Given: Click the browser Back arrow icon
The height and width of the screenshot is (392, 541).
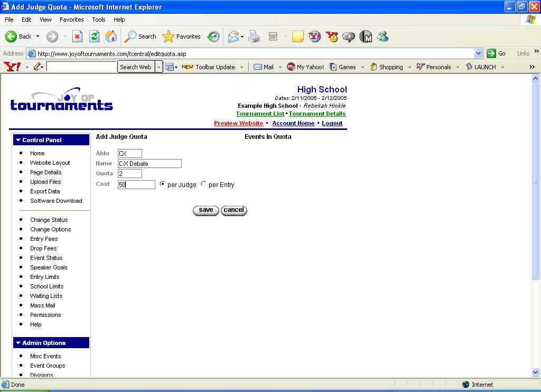Looking at the screenshot, I should pyautogui.click(x=12, y=36).
